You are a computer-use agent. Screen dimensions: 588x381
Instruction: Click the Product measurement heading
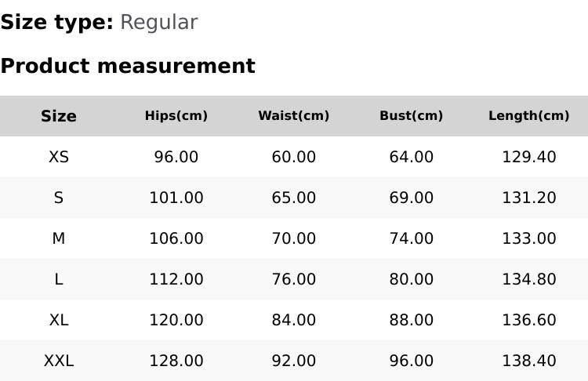point(128,66)
